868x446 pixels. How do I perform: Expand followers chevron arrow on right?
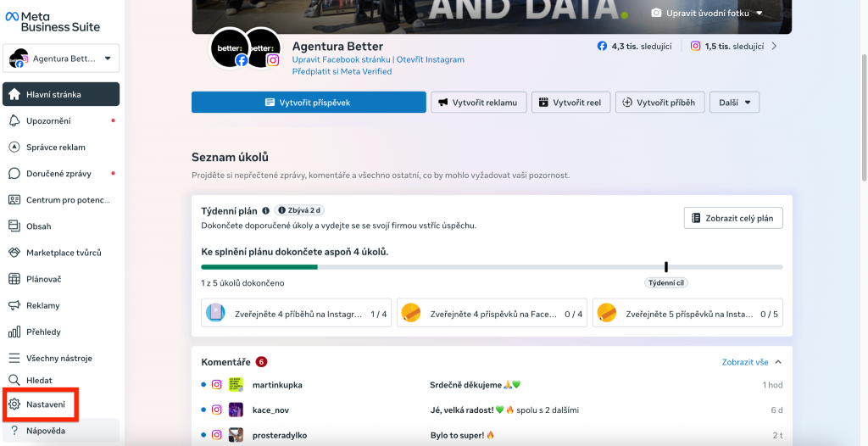pos(775,47)
